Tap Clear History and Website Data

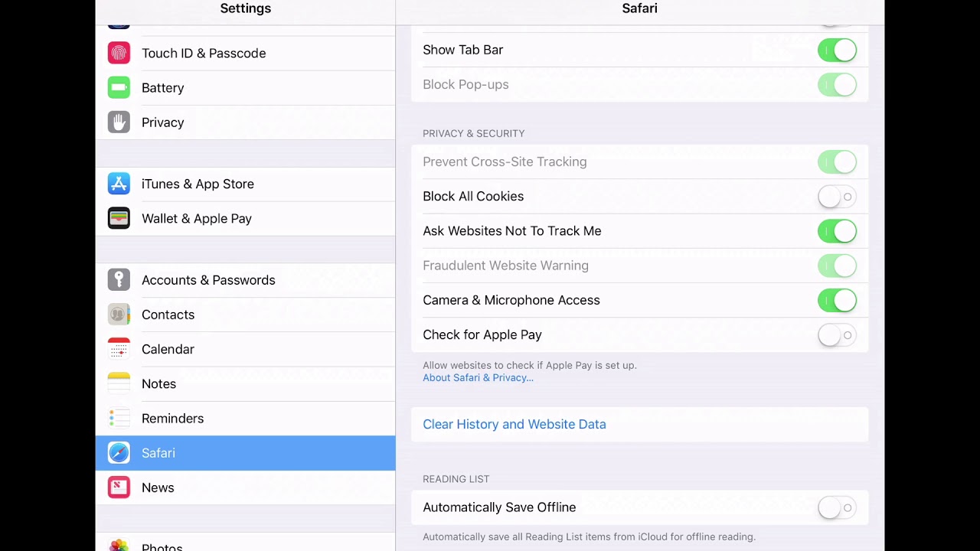tap(514, 424)
